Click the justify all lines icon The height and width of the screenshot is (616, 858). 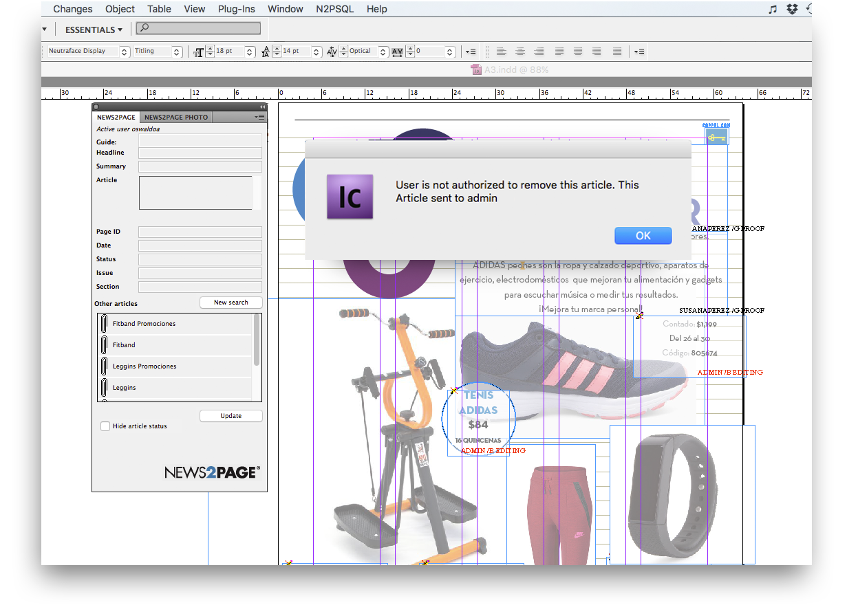[617, 52]
